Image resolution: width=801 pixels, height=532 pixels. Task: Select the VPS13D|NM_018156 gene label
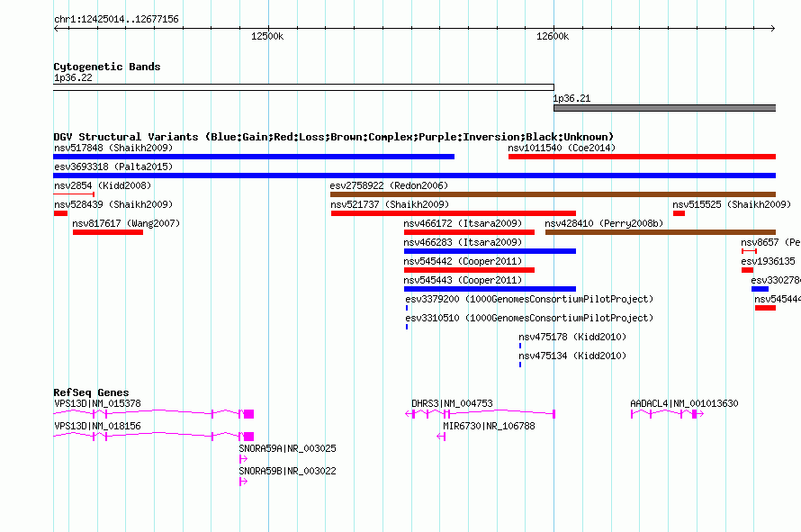[97, 426]
